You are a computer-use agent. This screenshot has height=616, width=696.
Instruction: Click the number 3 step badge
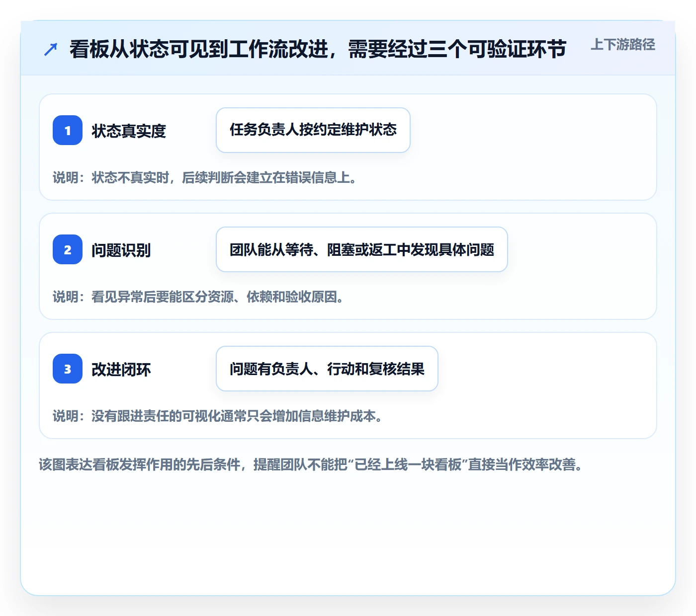point(68,369)
